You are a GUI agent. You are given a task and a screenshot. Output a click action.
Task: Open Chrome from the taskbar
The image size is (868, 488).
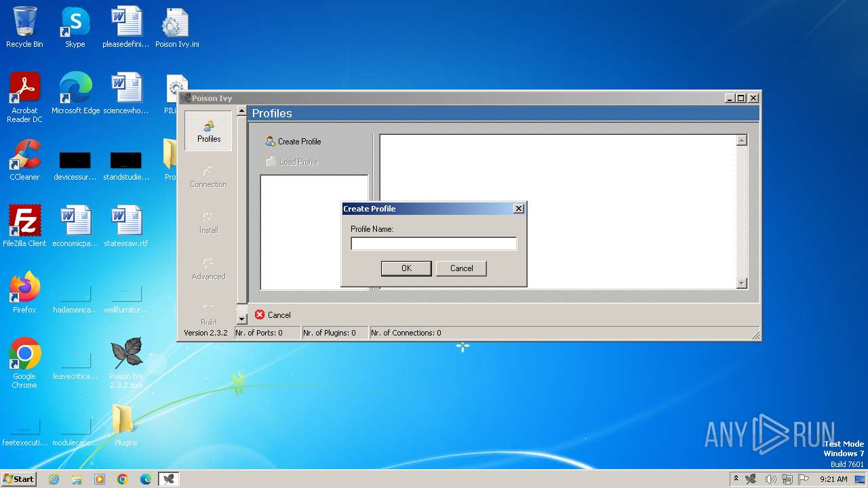[123, 479]
